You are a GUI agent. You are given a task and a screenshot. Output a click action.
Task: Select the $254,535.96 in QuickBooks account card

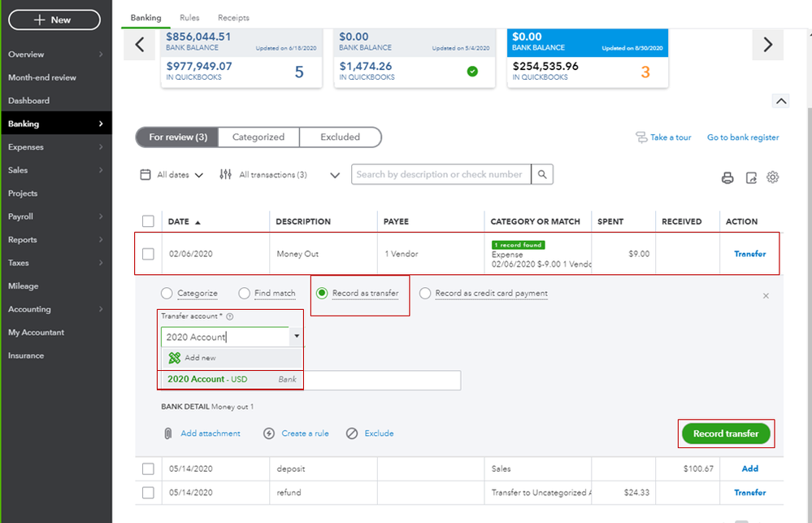tap(588, 58)
